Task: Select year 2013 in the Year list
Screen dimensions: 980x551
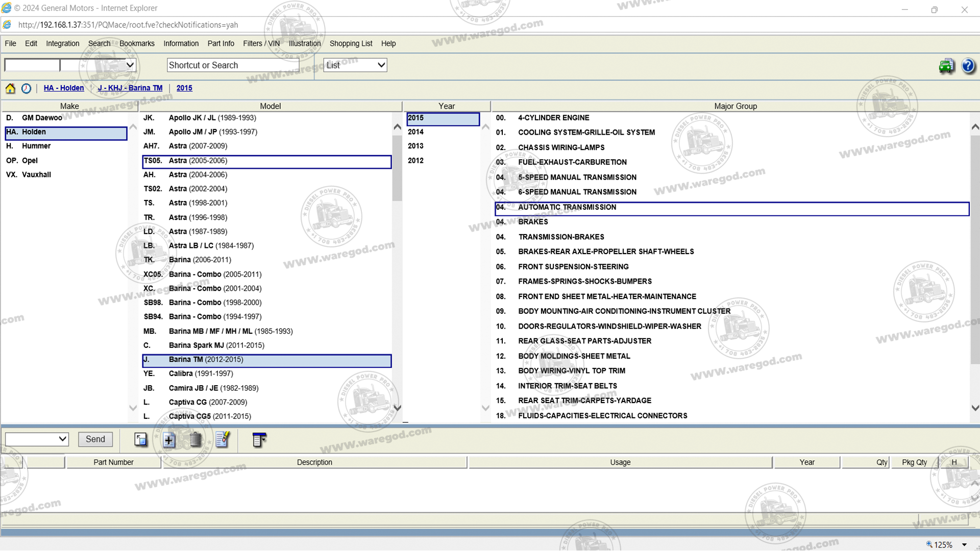Action: (x=415, y=146)
